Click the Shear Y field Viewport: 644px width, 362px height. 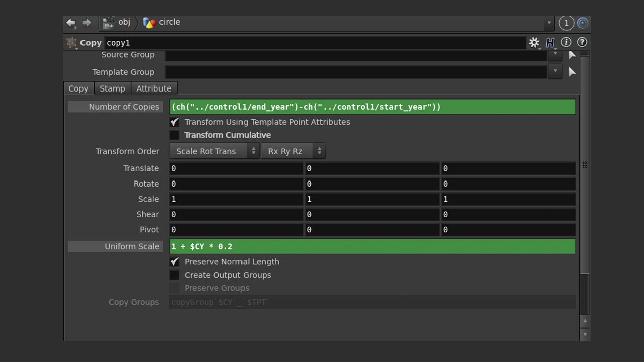(372, 214)
